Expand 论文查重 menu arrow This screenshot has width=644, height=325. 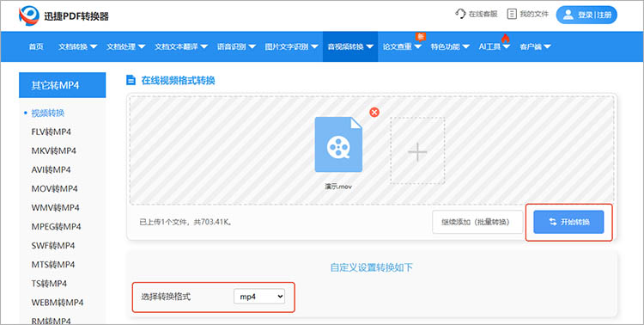[417, 47]
